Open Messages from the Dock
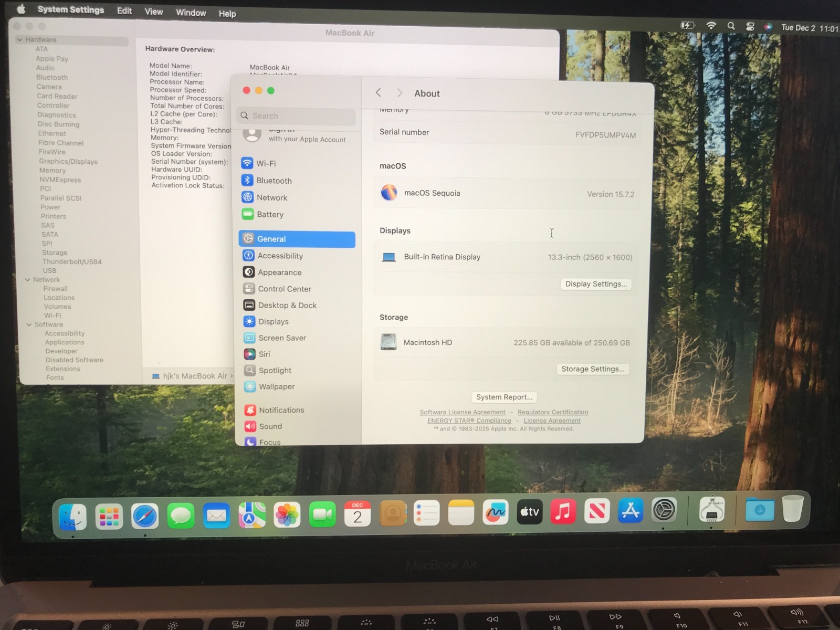 coord(181,516)
